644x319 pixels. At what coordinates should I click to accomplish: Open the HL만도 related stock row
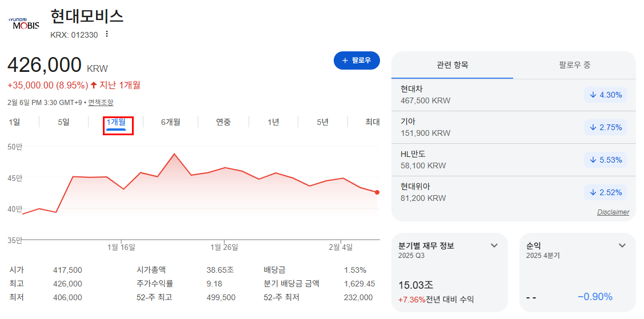coord(513,160)
